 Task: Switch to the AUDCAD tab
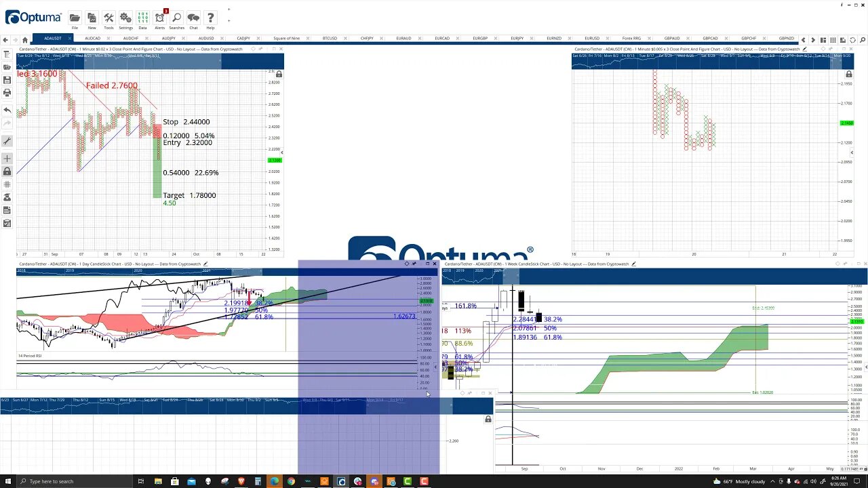click(92, 39)
